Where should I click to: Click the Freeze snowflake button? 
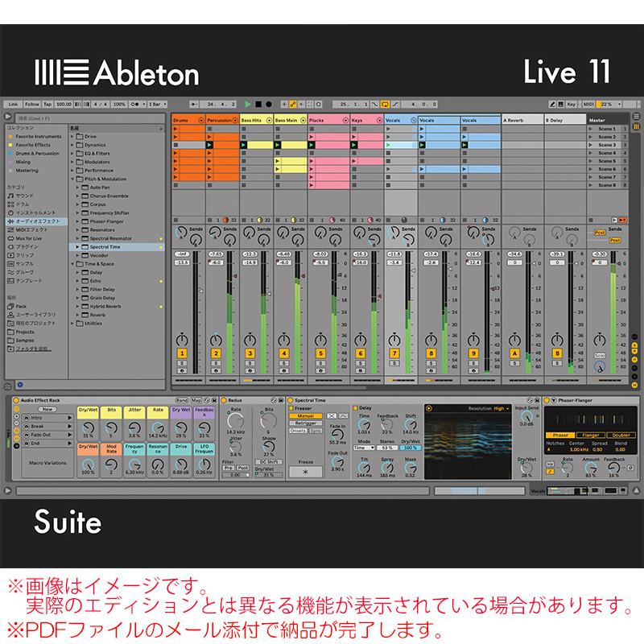tap(305, 472)
